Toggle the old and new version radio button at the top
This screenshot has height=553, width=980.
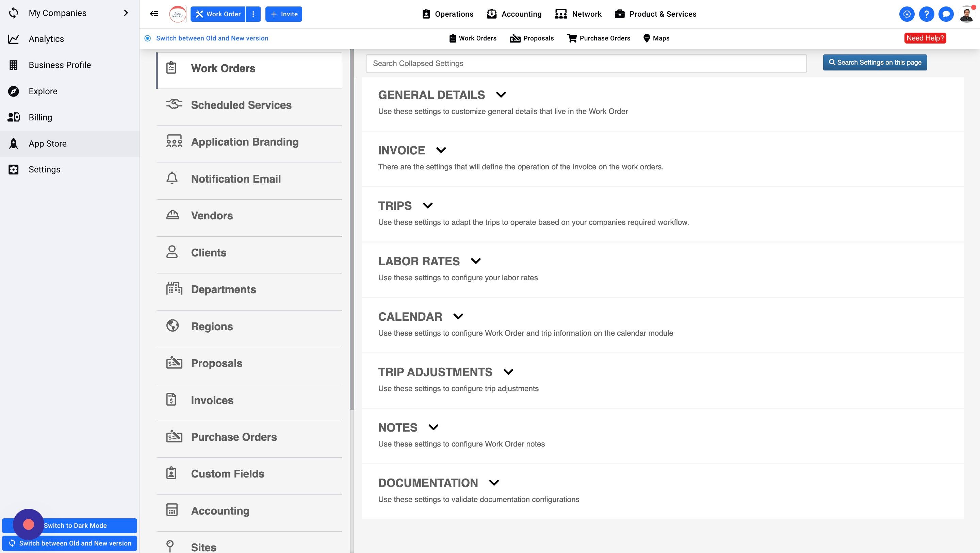(x=148, y=38)
